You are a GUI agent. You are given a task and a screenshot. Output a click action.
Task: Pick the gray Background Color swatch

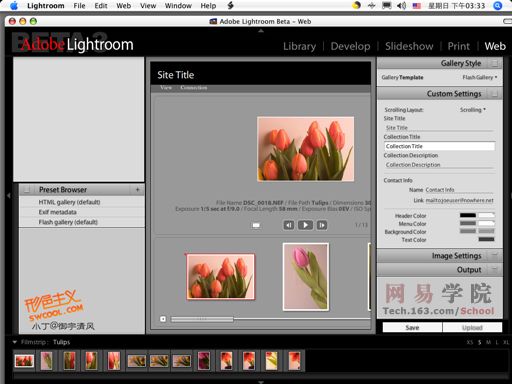[x=468, y=231]
